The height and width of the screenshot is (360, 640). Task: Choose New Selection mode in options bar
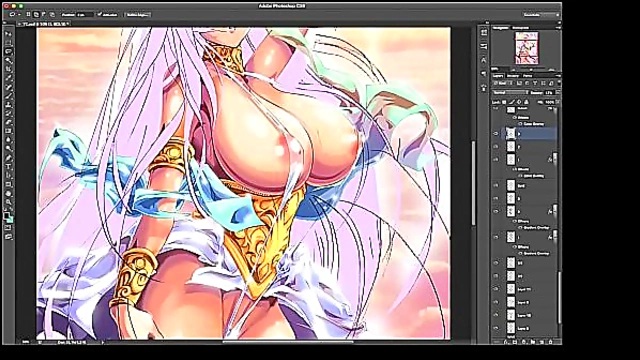pos(28,14)
